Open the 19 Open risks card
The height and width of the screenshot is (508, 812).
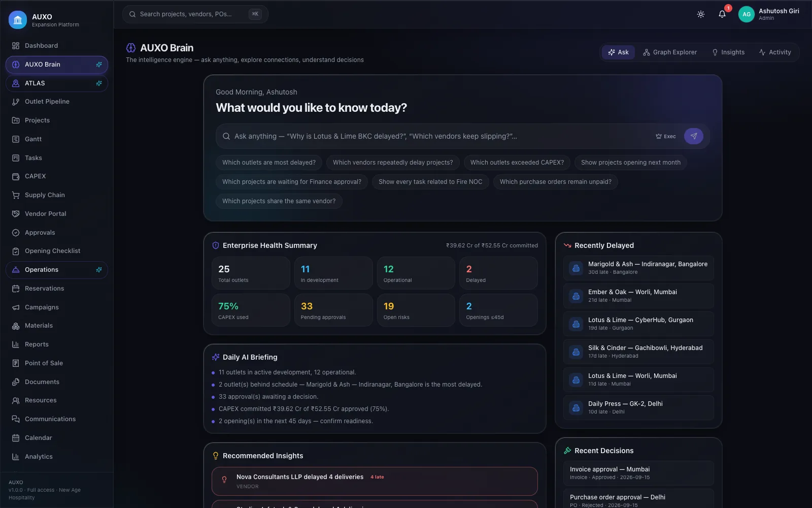(416, 310)
